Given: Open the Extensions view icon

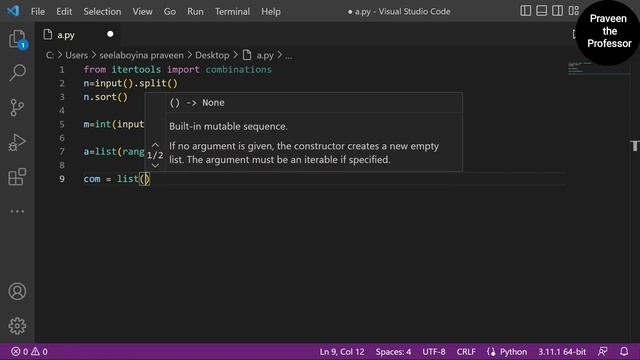Looking at the screenshot, I should [17, 177].
